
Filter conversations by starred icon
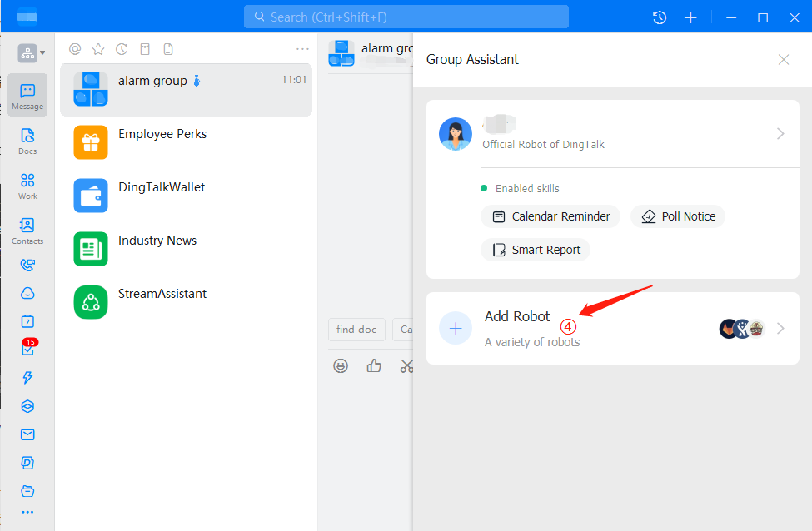point(98,49)
